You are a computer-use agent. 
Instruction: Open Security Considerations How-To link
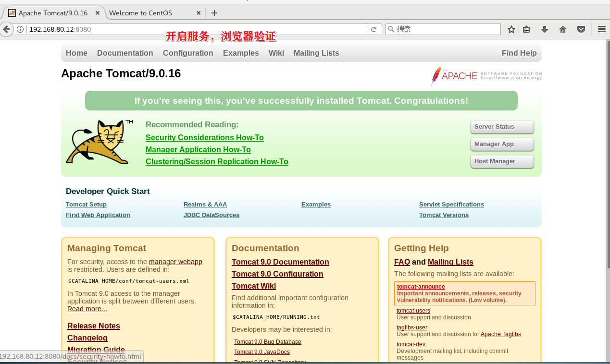pyautogui.click(x=205, y=138)
